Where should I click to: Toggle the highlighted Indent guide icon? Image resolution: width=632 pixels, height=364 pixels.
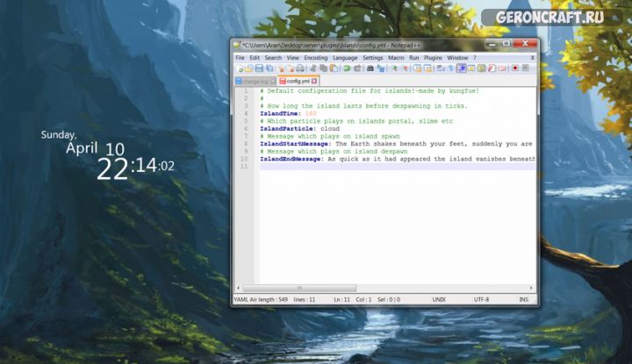point(461,68)
